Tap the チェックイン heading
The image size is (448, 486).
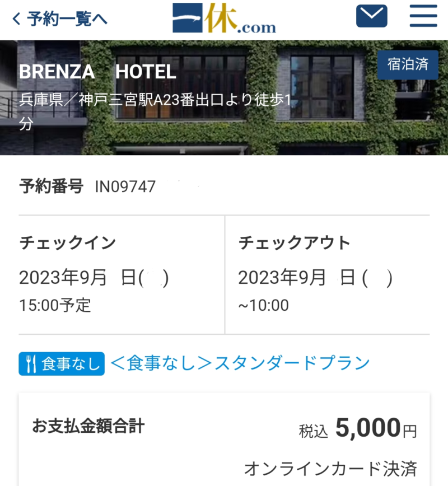(x=67, y=244)
